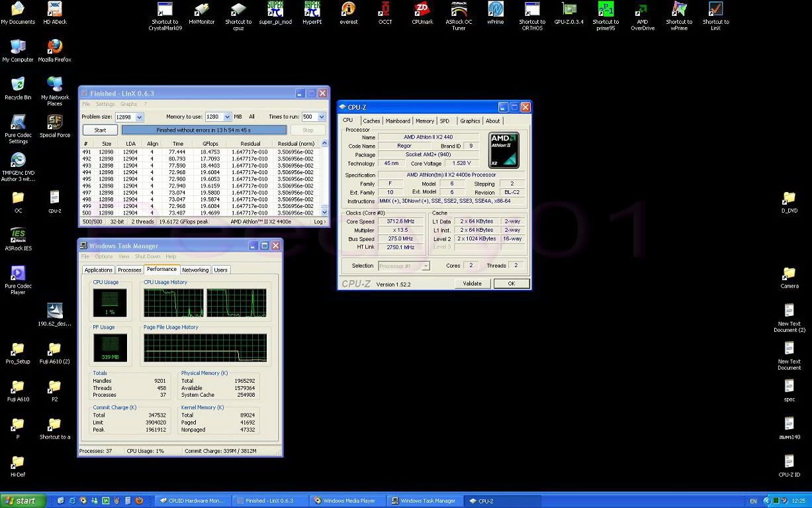The width and height of the screenshot is (812, 508).
Task: Open the Camera folder on desktop
Action: (x=789, y=278)
